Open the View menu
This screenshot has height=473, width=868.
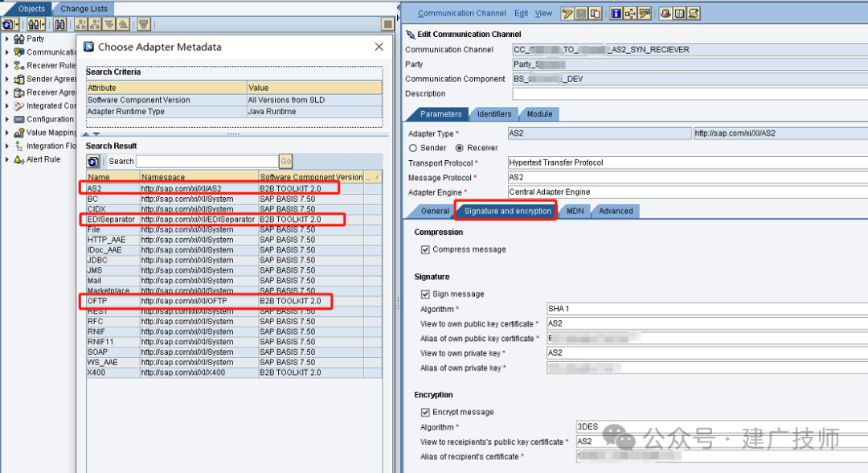coord(543,14)
